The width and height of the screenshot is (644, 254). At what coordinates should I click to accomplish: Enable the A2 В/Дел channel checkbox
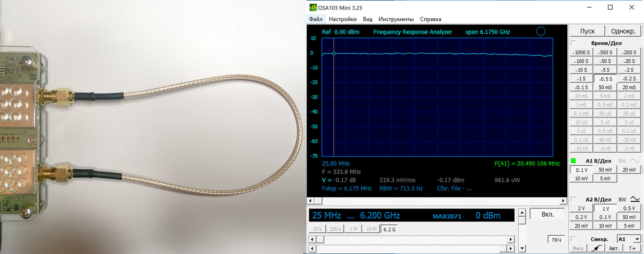click(573, 199)
